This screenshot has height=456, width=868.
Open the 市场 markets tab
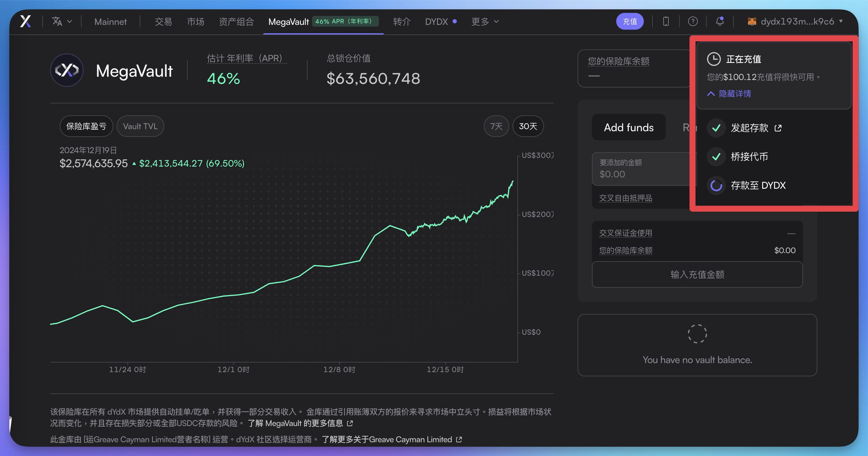click(x=195, y=22)
